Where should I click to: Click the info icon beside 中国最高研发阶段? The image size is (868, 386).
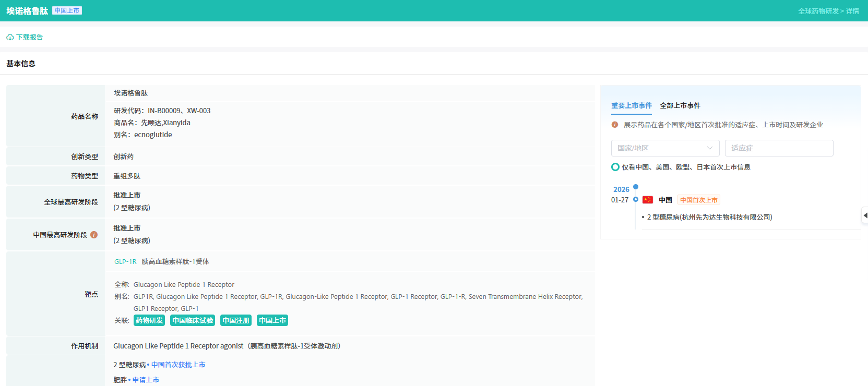[94, 235]
